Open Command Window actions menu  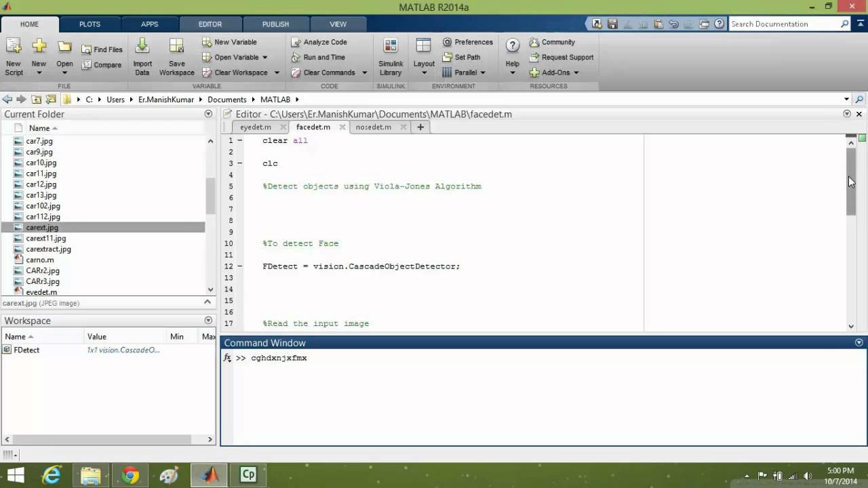859,343
